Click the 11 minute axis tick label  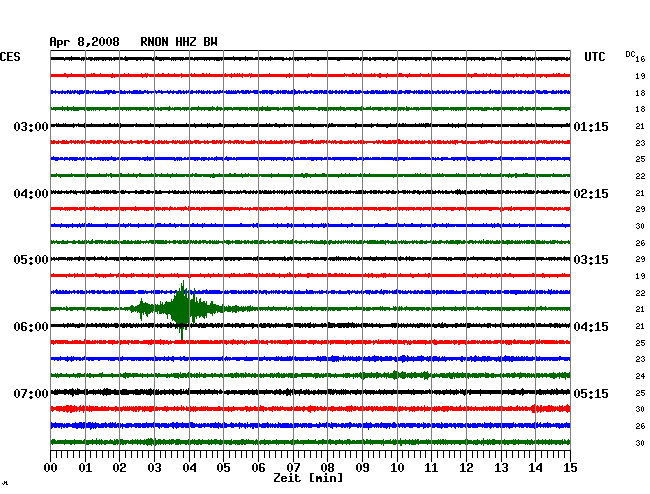pos(431,467)
